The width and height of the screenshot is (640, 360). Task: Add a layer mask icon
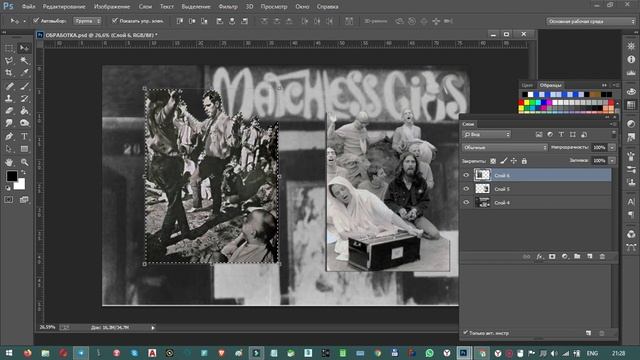click(x=552, y=256)
